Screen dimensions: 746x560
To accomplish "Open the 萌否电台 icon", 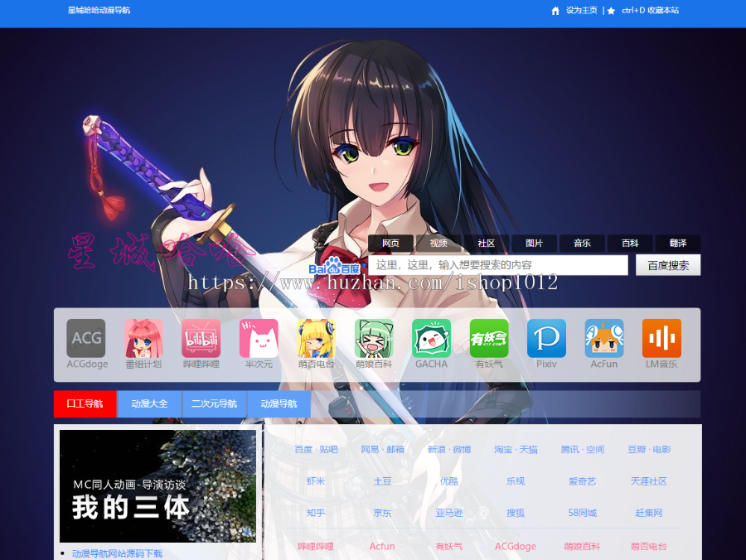I will [x=317, y=338].
